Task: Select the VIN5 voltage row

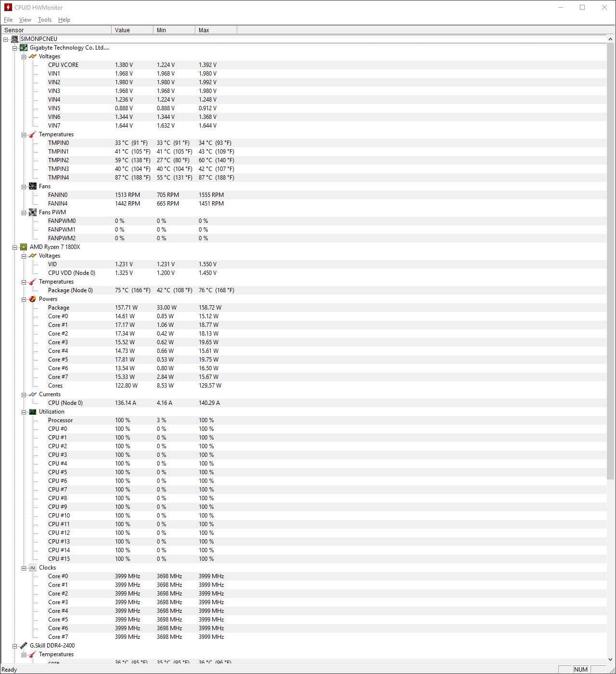Action: [304, 108]
